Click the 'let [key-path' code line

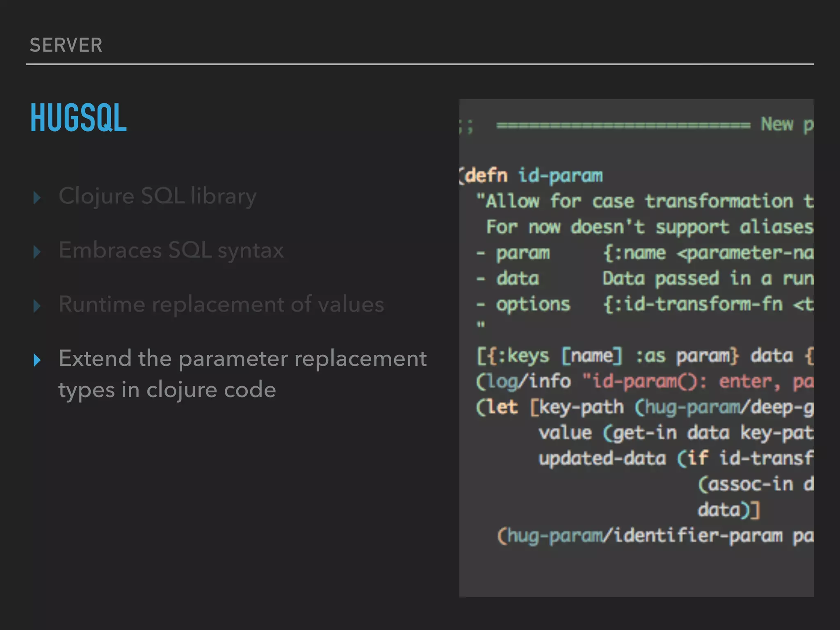point(644,407)
